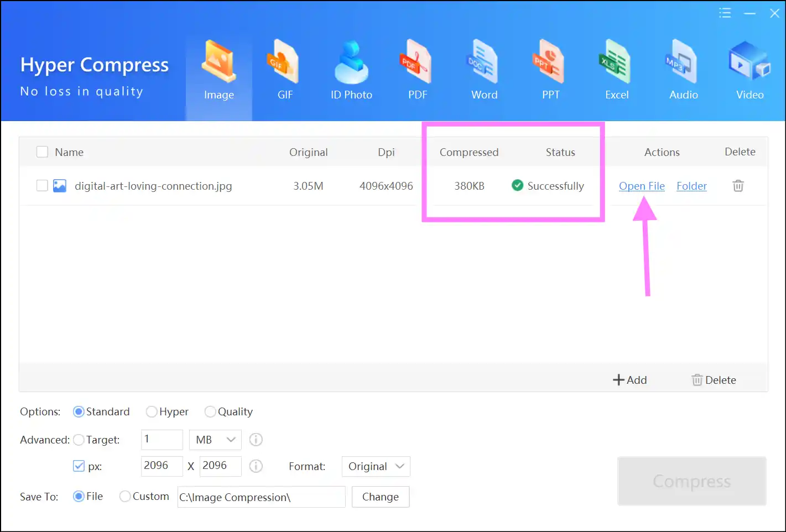This screenshot has width=786, height=532.
Task: Click the green Successfully status checkmark
Action: tap(517, 185)
